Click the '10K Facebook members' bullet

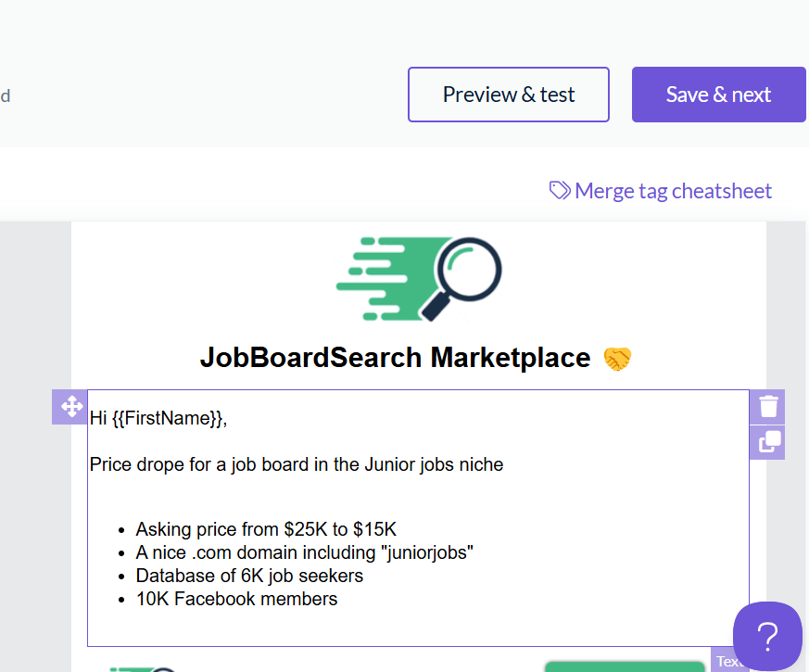(236, 599)
